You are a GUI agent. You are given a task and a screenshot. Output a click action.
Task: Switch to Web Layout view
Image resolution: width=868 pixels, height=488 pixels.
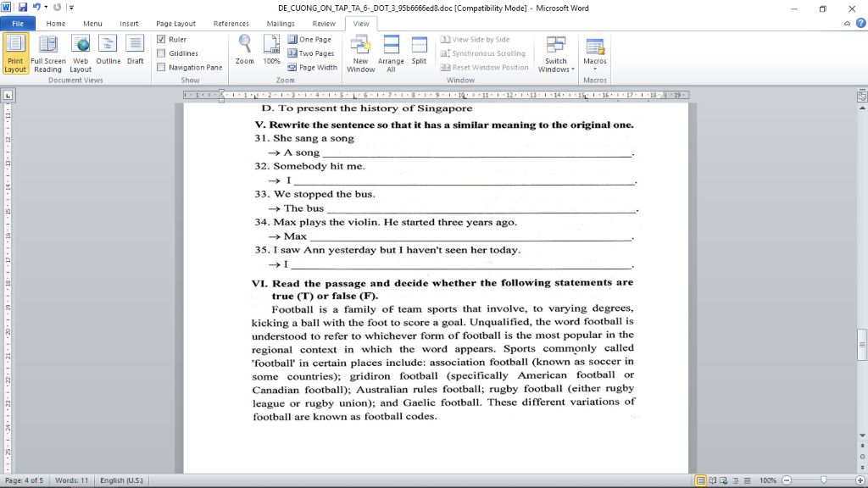click(x=81, y=53)
